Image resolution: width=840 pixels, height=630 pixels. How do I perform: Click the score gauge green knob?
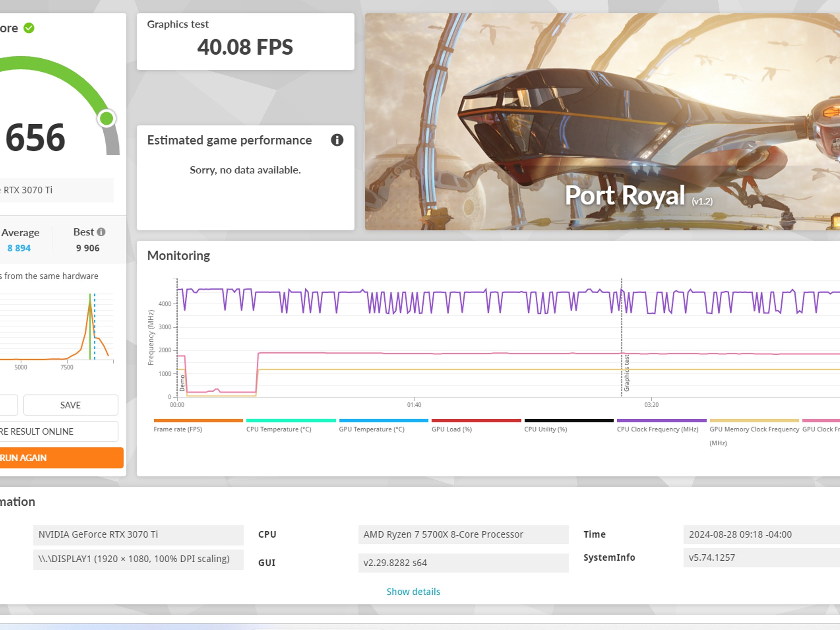pyautogui.click(x=107, y=119)
